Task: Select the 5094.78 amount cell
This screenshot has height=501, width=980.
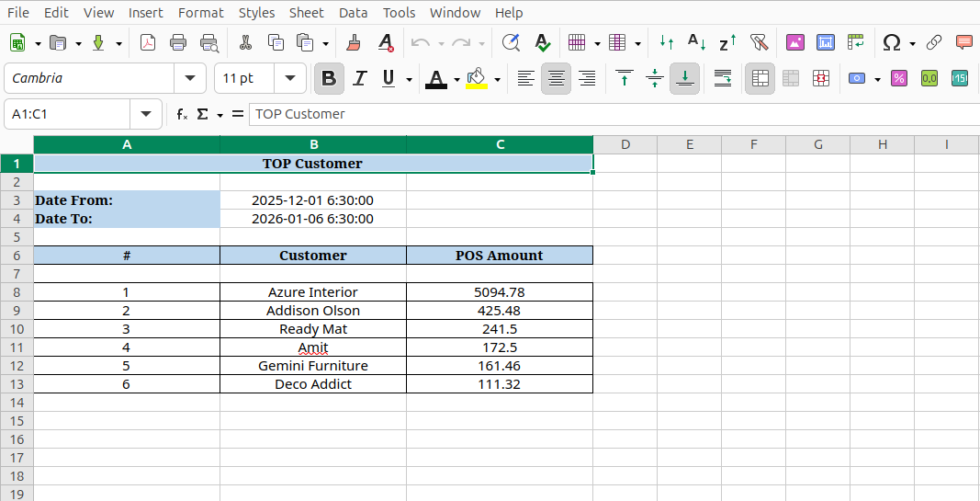Action: [x=500, y=292]
